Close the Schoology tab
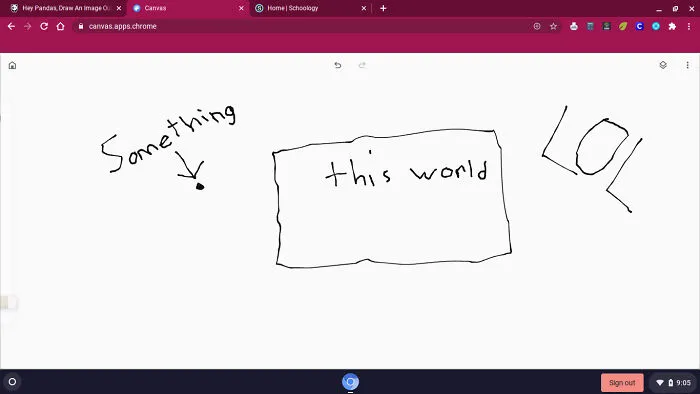Image resolution: width=700 pixels, height=394 pixels. click(363, 8)
